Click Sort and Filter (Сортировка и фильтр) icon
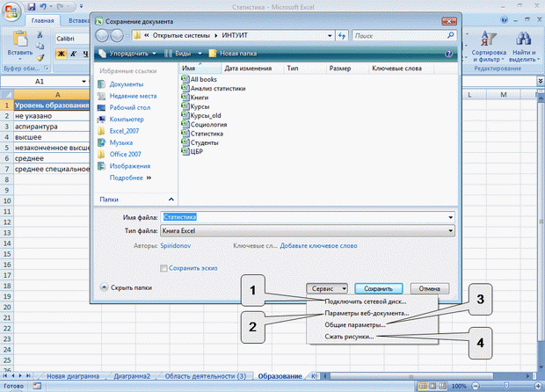Screen dimensions: 545x392 coord(488,38)
